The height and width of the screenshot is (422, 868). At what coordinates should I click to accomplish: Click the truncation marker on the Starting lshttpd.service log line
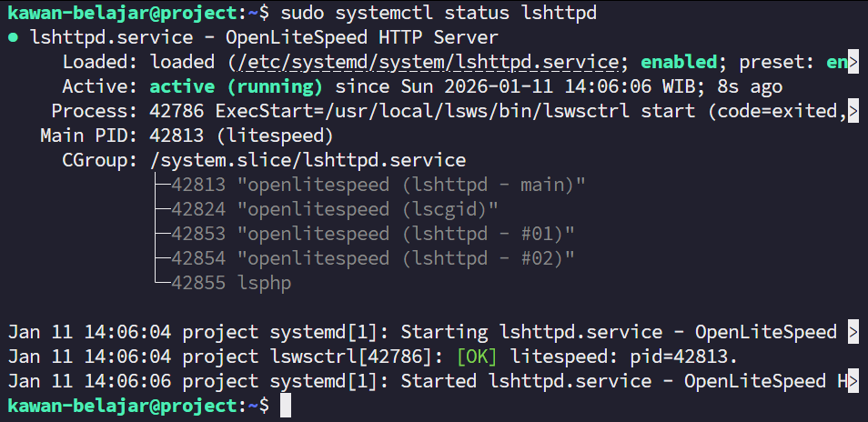853,331
